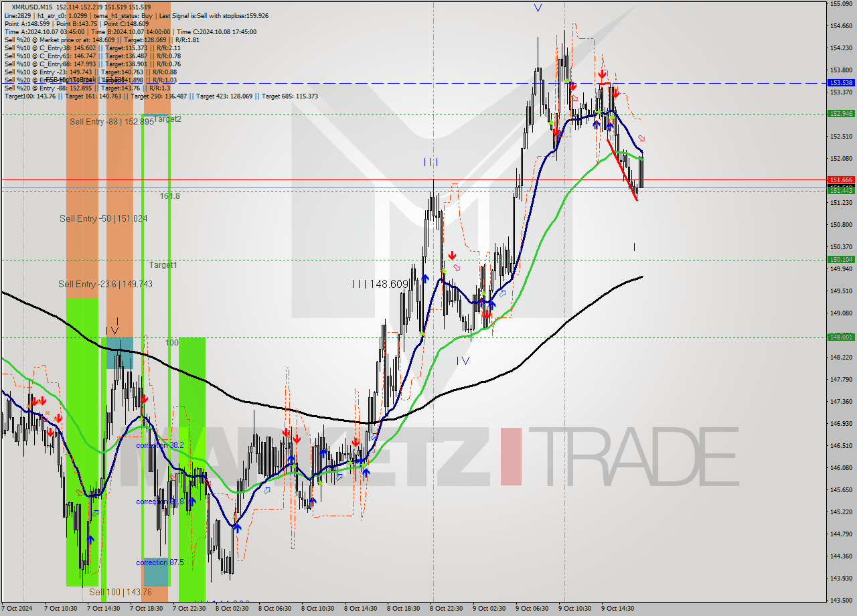
Task: Click the green 152.946 price tag
Action: (x=841, y=114)
